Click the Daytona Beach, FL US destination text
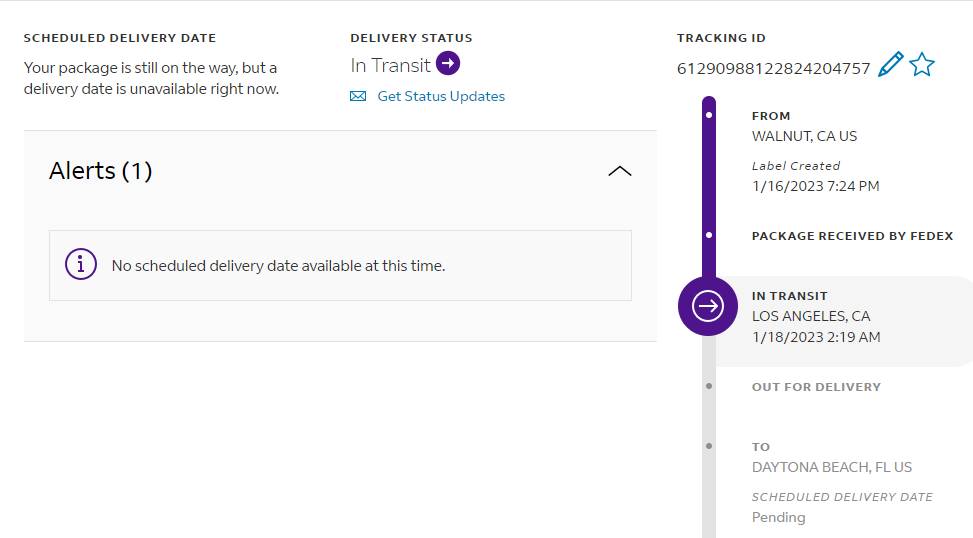 click(832, 467)
